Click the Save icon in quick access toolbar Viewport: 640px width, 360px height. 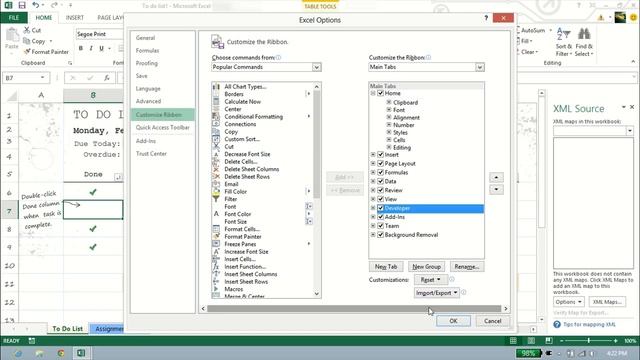22,5
